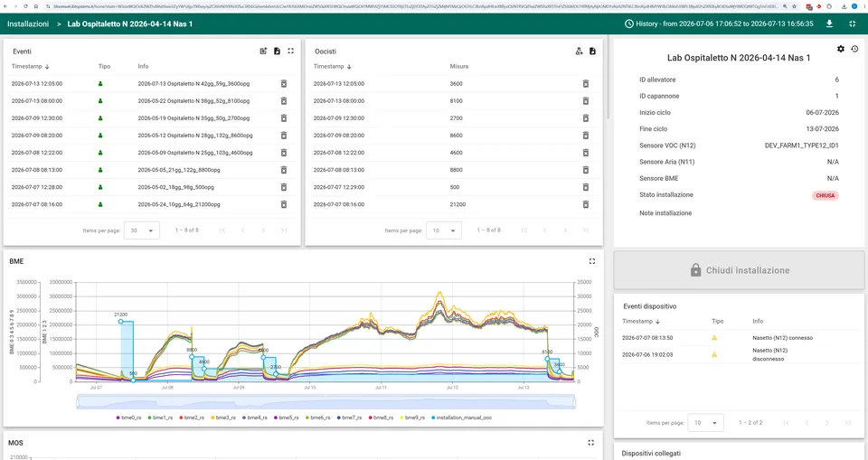Delete event 2026-07-09 12:30:00 in Eventi
The height and width of the screenshot is (460, 868).
[x=283, y=117]
